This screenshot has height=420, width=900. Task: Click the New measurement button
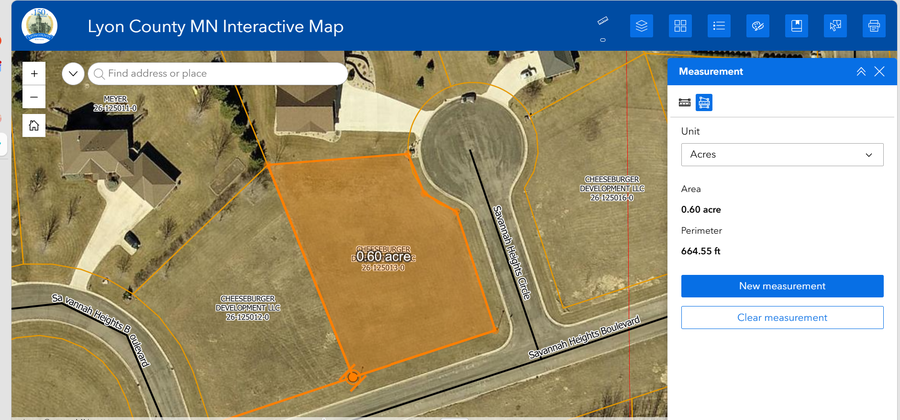tap(782, 286)
